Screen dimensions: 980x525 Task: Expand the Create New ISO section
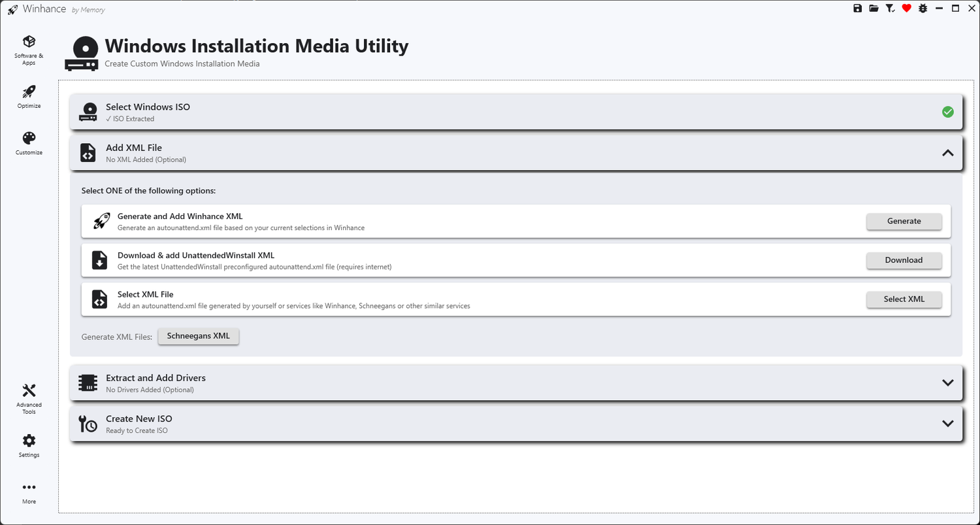click(947, 424)
